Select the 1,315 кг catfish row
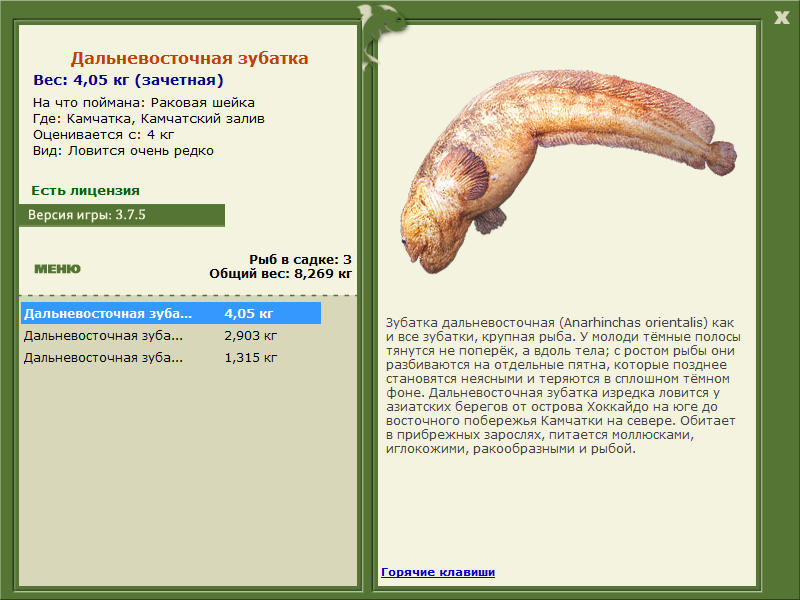The height and width of the screenshot is (600, 800). [x=171, y=358]
